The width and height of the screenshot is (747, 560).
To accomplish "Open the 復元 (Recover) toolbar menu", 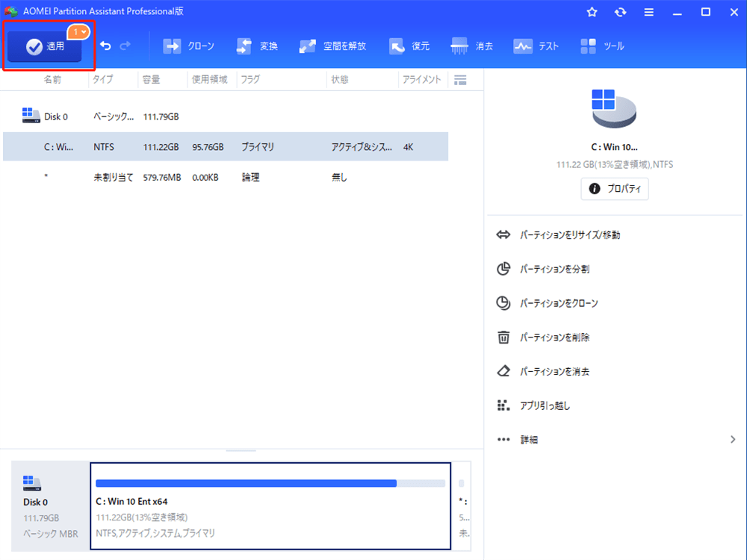I will coord(409,46).
